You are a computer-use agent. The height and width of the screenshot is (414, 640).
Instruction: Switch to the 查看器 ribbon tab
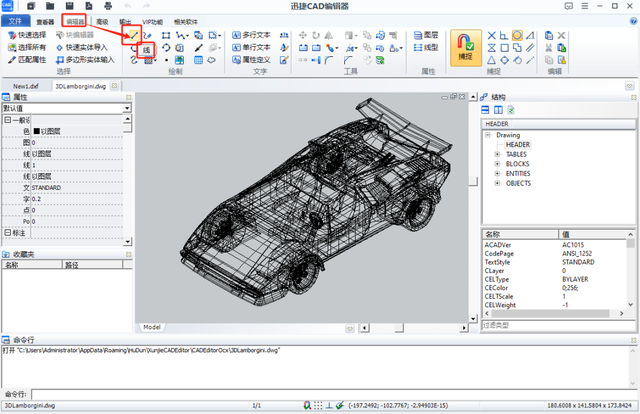pos(45,22)
